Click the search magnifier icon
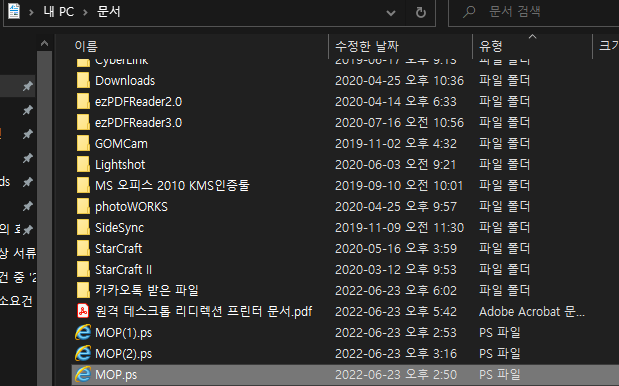This screenshot has height=386, width=619. tap(469, 12)
